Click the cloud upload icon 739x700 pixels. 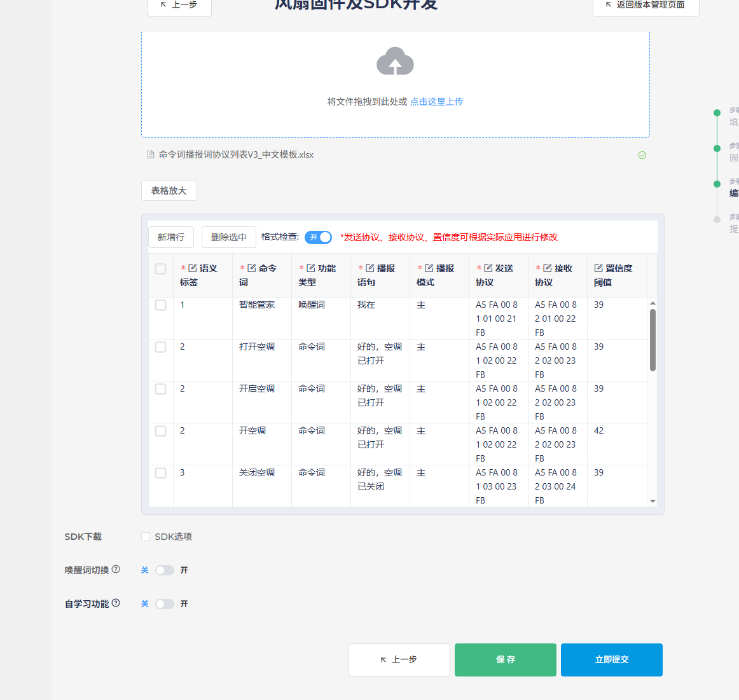tap(395, 62)
